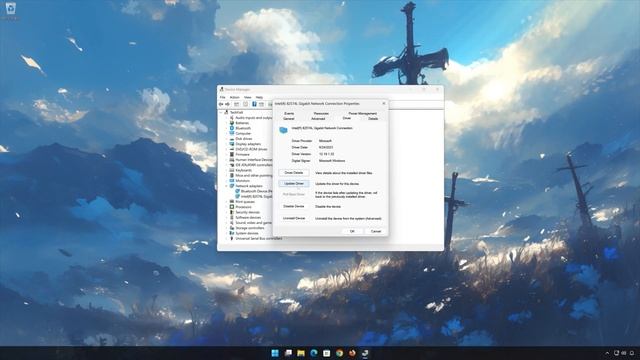Click the Batteries category icon
Screen dimensions: 640x360
[x=231, y=123]
